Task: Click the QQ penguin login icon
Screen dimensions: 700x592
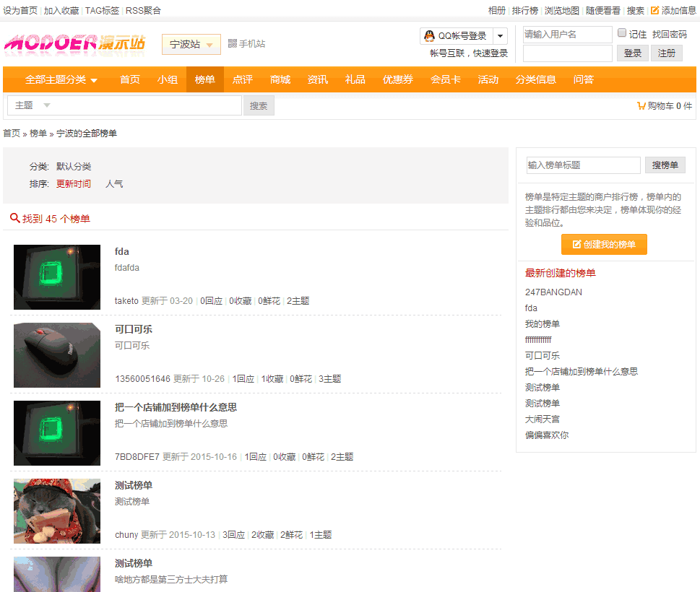Action: click(x=429, y=36)
